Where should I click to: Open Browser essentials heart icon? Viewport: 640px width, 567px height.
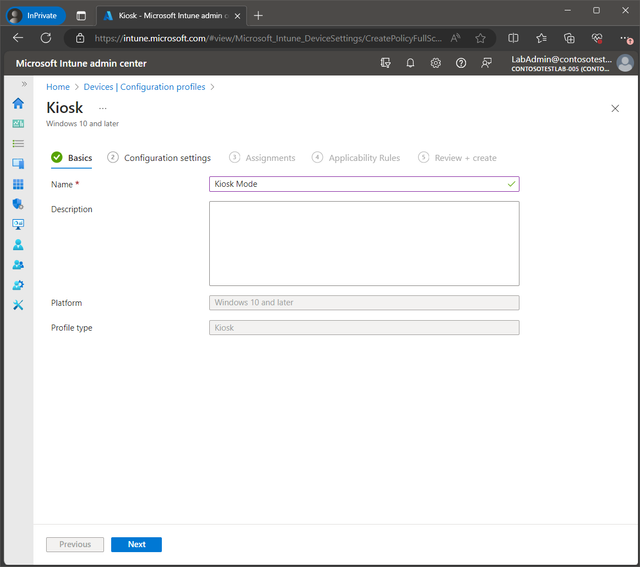click(x=597, y=38)
